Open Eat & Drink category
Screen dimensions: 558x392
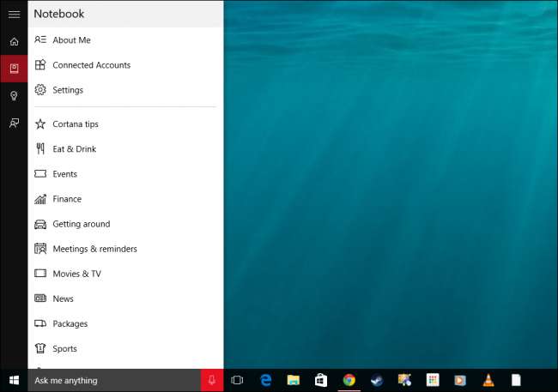coord(74,149)
